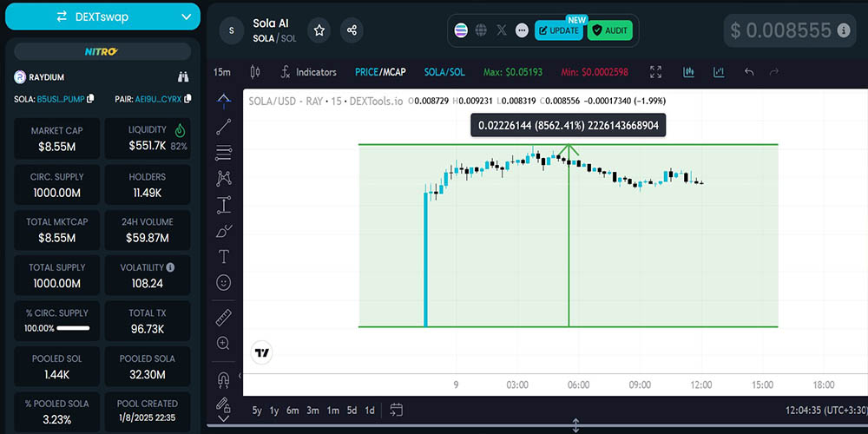
Task: Click the TradingView logo on chart
Action: [x=261, y=352]
